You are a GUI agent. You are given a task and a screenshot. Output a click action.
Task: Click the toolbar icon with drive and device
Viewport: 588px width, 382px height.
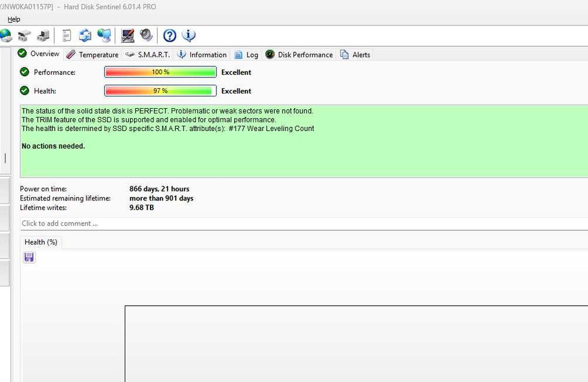pyautogui.click(x=43, y=36)
